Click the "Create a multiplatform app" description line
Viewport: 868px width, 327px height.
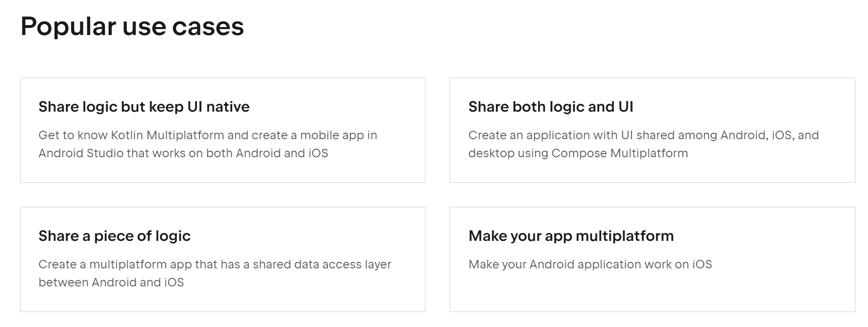point(214,264)
